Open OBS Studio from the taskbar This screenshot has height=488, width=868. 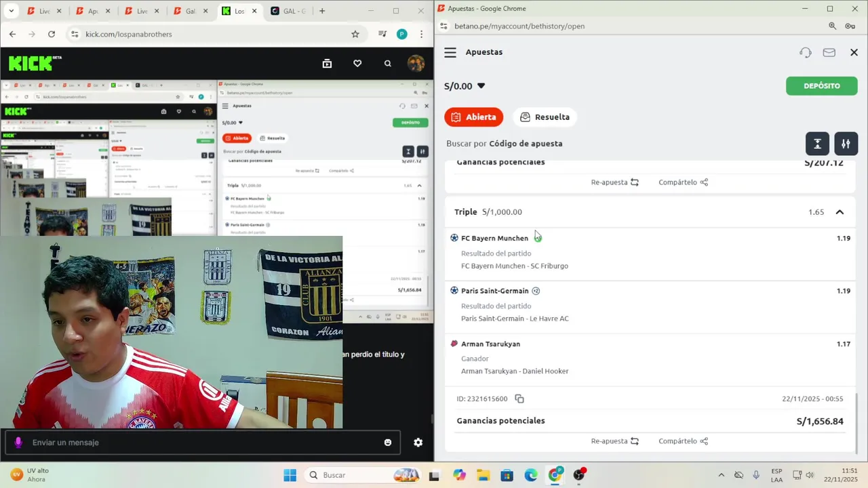point(579,475)
